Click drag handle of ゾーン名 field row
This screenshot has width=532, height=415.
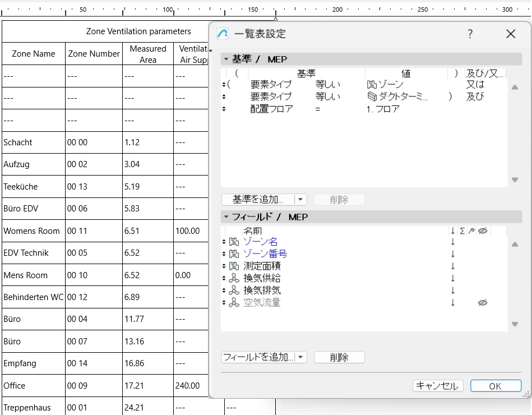(224, 242)
